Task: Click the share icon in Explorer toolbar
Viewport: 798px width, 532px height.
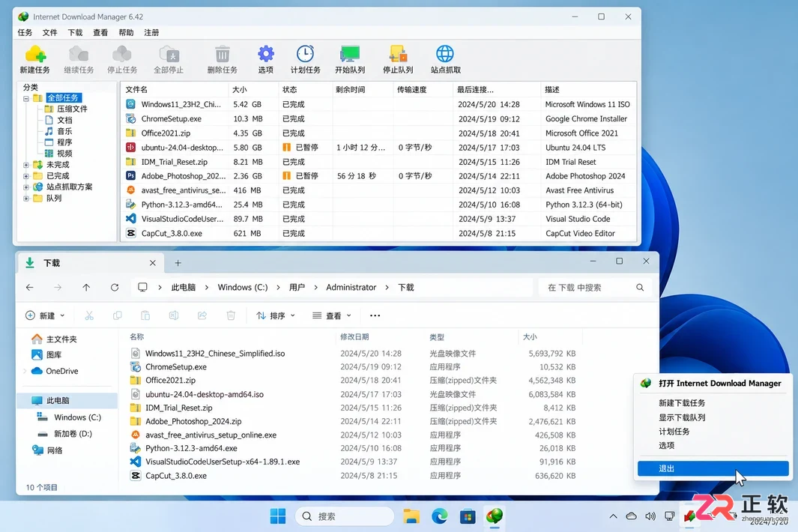Action: pyautogui.click(x=202, y=315)
